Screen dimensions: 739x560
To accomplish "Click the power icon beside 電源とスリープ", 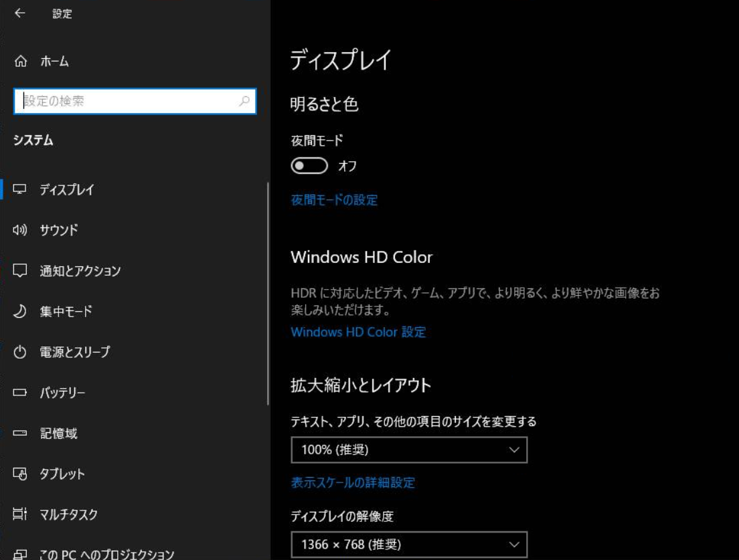I will [x=20, y=352].
